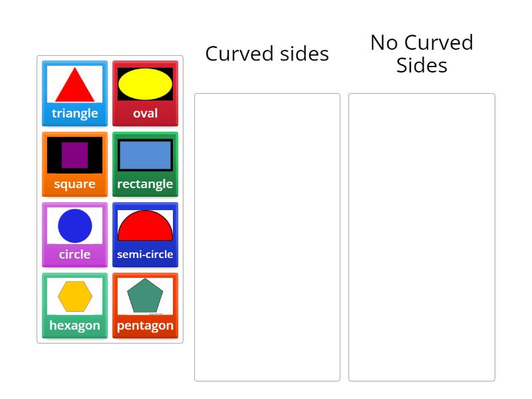Screen dimensions: 532x399
Task: Click the blue rectangle image
Action: [145, 155]
